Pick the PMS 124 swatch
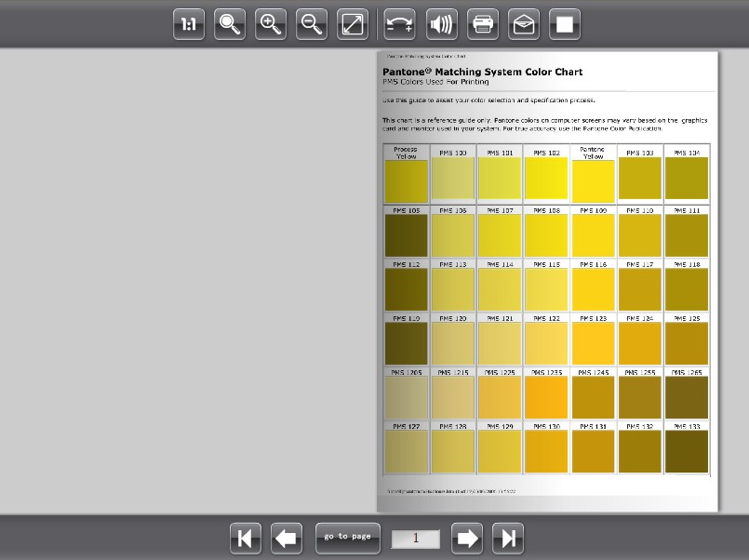 [640, 343]
